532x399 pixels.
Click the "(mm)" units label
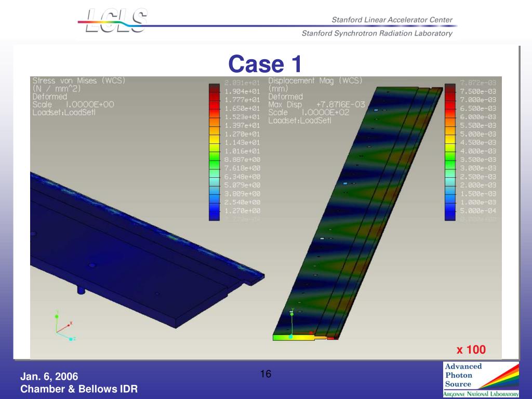click(278, 88)
